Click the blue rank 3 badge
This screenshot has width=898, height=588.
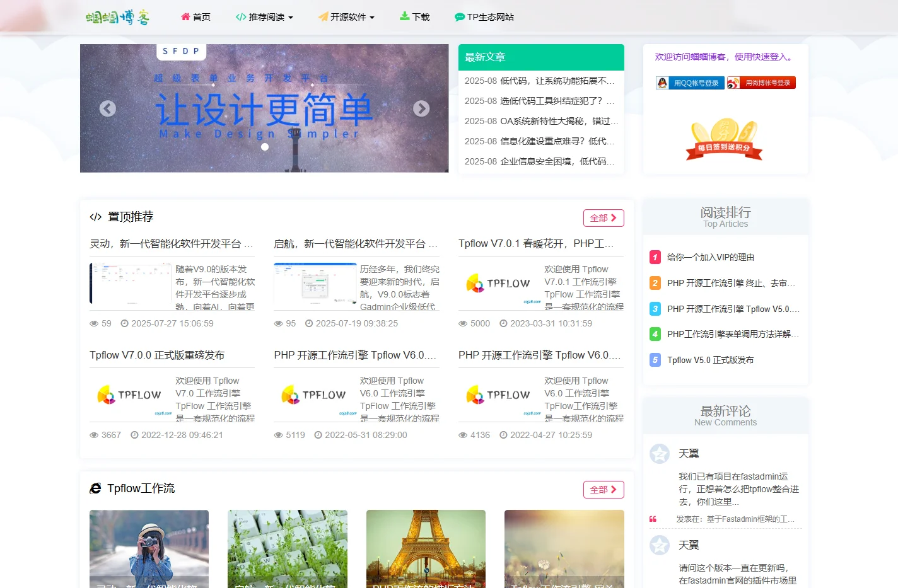(655, 309)
